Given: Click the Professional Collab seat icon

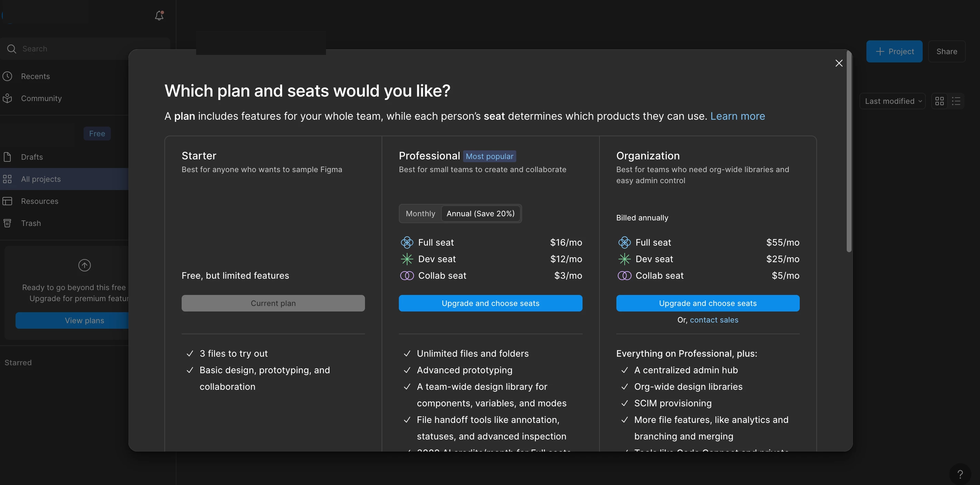Looking at the screenshot, I should [407, 276].
